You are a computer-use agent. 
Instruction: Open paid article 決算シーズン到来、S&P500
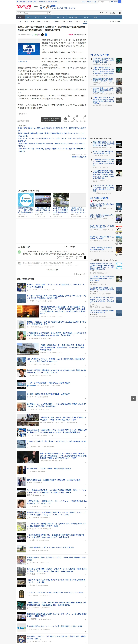click(x=102, y=216)
